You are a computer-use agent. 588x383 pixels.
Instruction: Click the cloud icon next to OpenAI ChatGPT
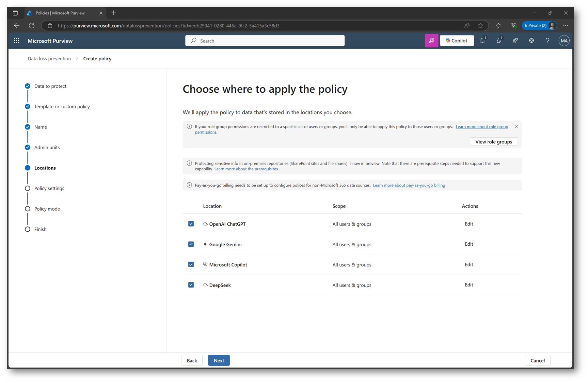205,224
